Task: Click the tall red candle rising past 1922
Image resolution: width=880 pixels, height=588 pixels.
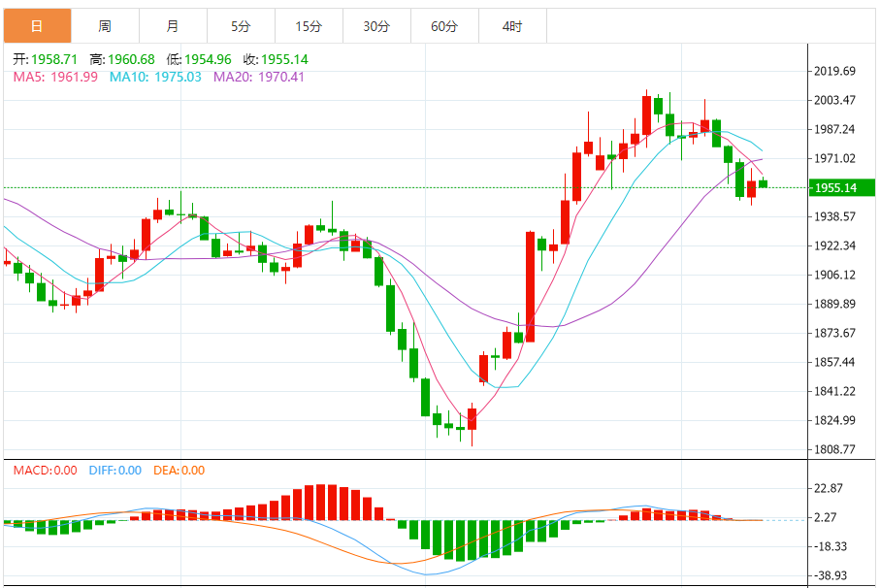Action: pyautogui.click(x=530, y=286)
